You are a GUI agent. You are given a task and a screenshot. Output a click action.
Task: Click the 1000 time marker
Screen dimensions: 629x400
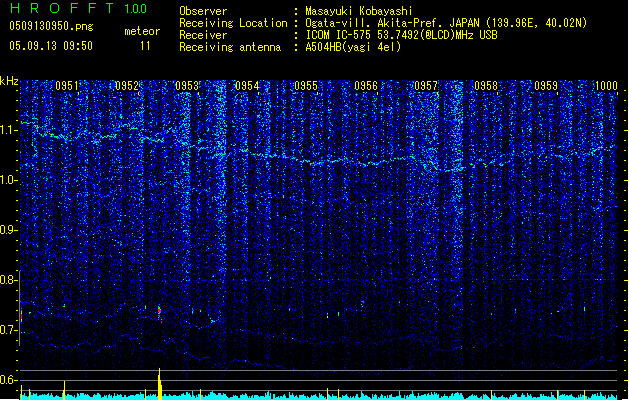[x=606, y=86]
